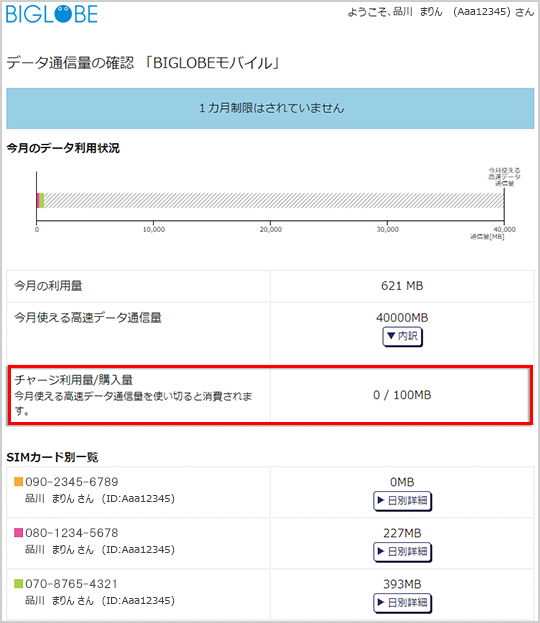
Task: Click the orange swatch beside 090-2345-6789
Action: [x=19, y=482]
